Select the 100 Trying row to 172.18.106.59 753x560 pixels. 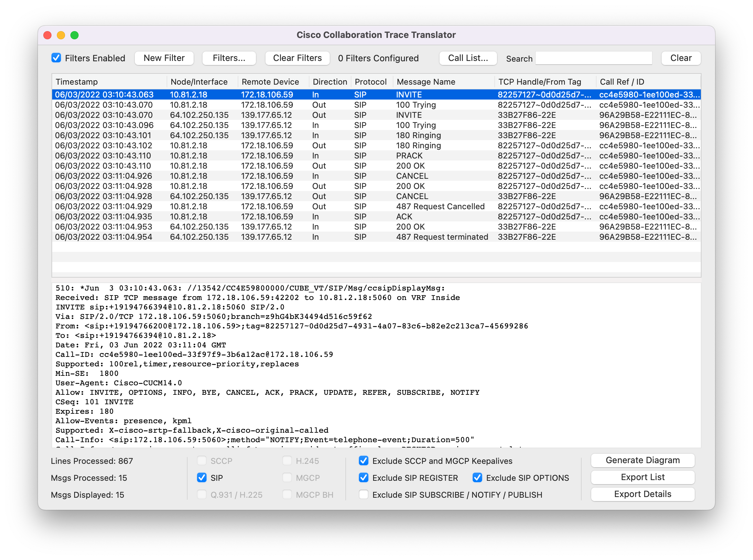pyautogui.click(x=376, y=105)
